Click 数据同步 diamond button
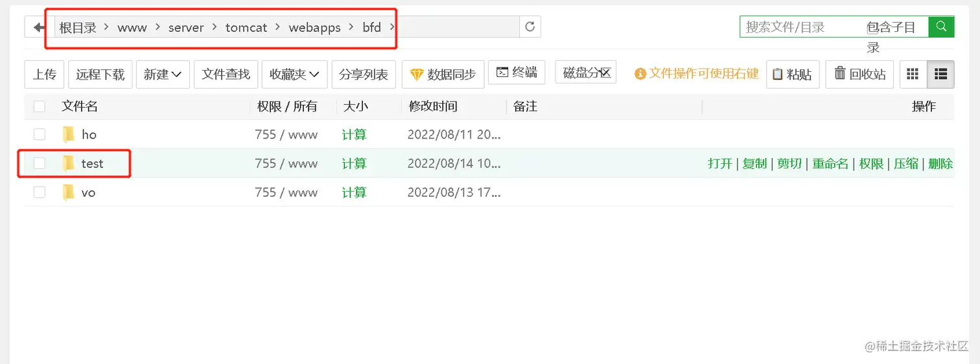Screen dimensions: 980x364 click(x=443, y=74)
